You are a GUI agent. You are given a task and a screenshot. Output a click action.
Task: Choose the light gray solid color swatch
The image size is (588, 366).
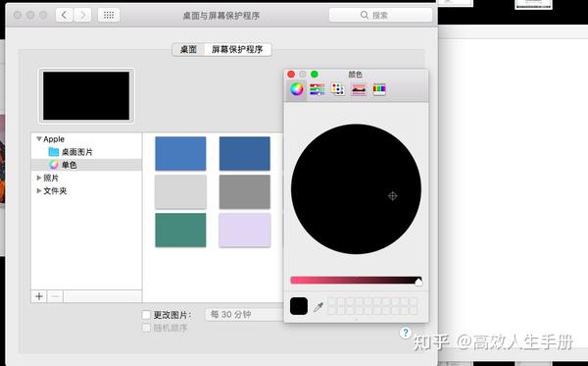point(180,191)
